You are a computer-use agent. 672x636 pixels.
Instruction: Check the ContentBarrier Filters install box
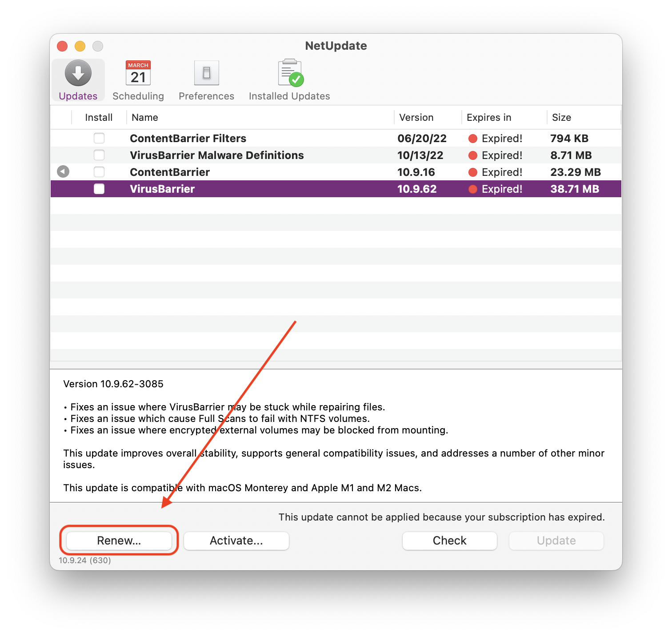(99, 138)
